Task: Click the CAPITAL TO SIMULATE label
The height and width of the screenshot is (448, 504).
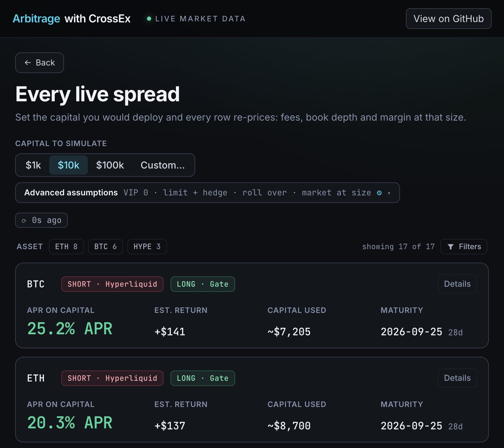Action: click(x=61, y=143)
